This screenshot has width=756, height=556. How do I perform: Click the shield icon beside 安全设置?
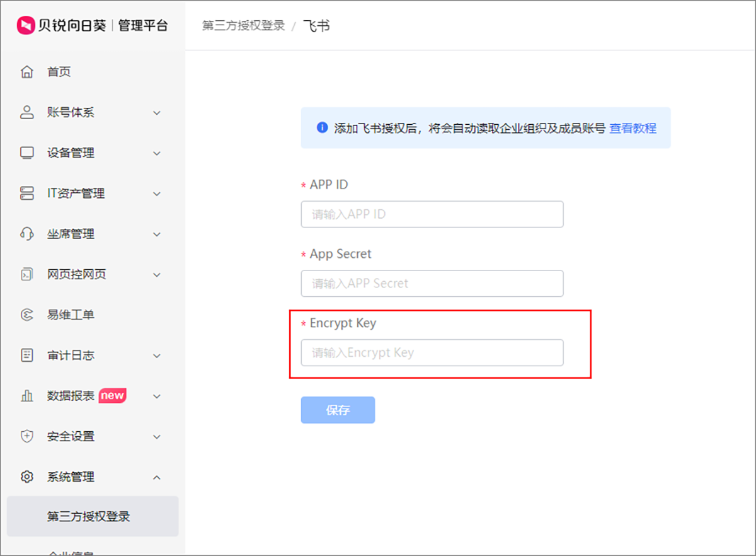(26, 436)
